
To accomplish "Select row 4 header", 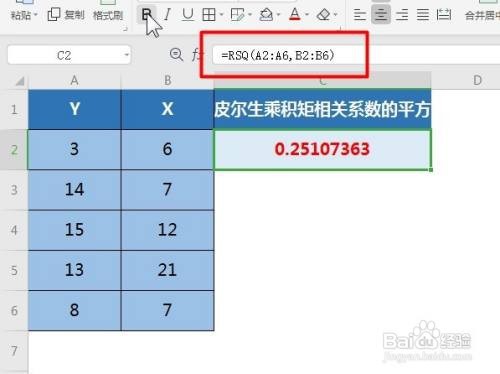I will (x=14, y=230).
